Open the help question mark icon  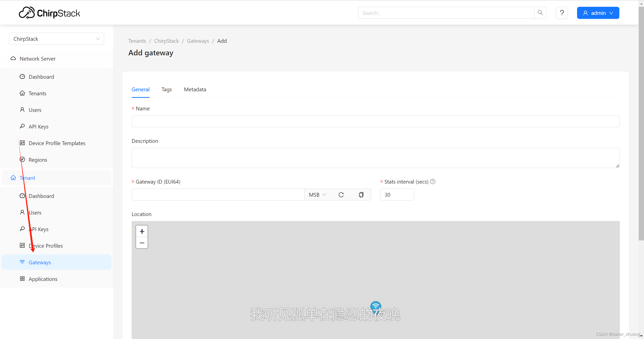[x=562, y=13]
